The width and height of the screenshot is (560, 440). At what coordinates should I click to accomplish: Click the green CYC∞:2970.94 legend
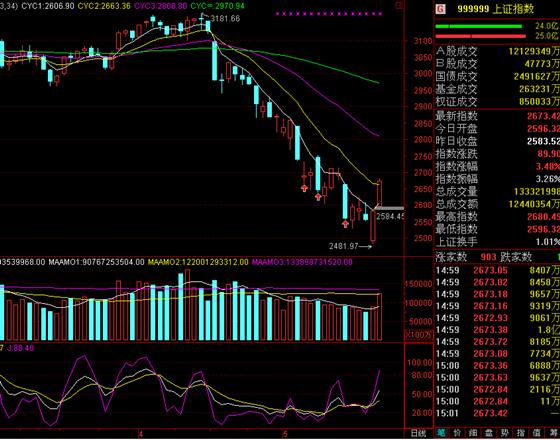pos(218,6)
